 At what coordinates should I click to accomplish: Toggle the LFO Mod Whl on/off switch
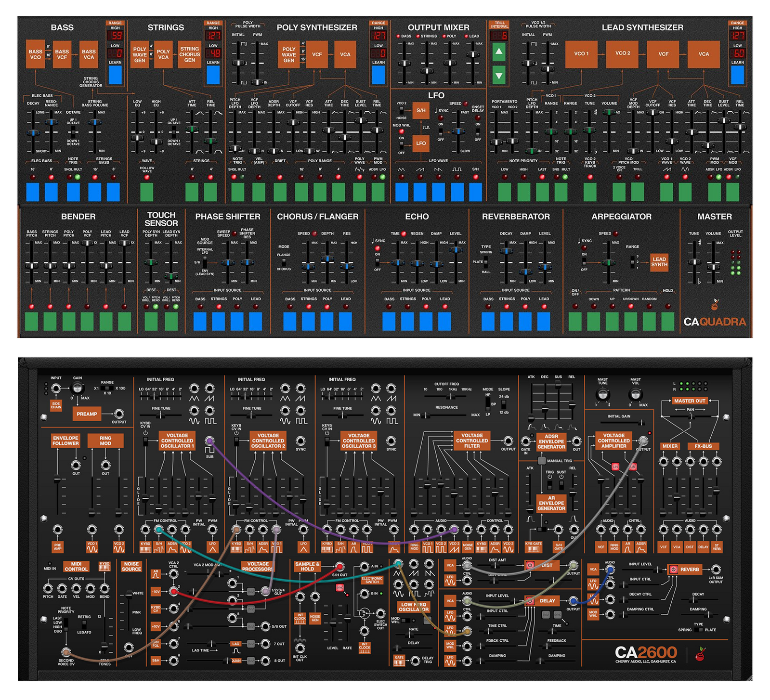pyautogui.click(x=401, y=144)
